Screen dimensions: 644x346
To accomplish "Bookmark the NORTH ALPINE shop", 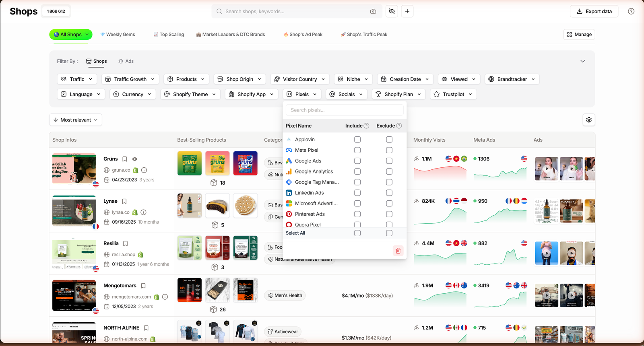I will pyautogui.click(x=147, y=328).
